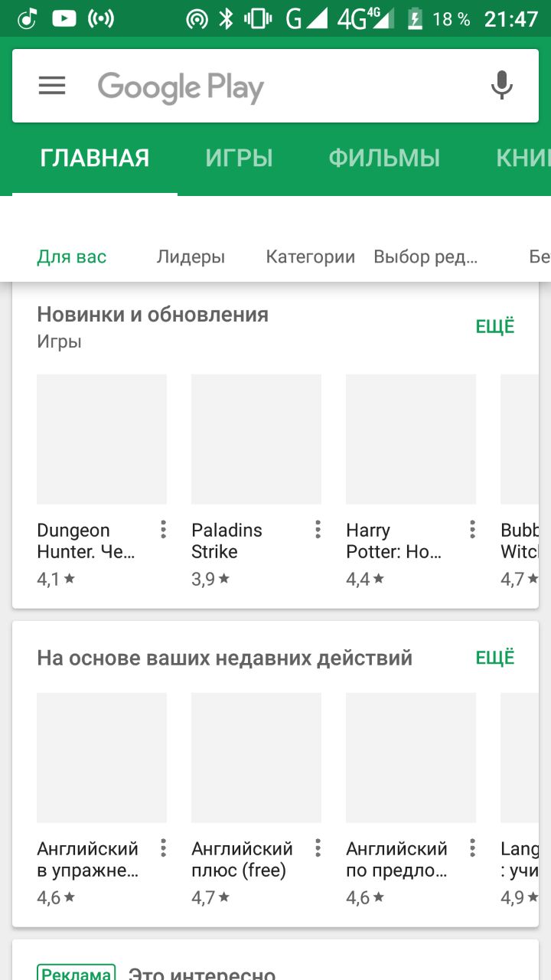
Task: Open the hamburger navigation menu
Action: tap(52, 86)
